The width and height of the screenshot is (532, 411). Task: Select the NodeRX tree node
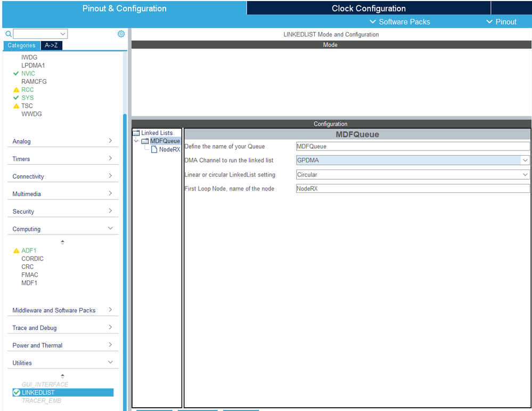coord(169,149)
